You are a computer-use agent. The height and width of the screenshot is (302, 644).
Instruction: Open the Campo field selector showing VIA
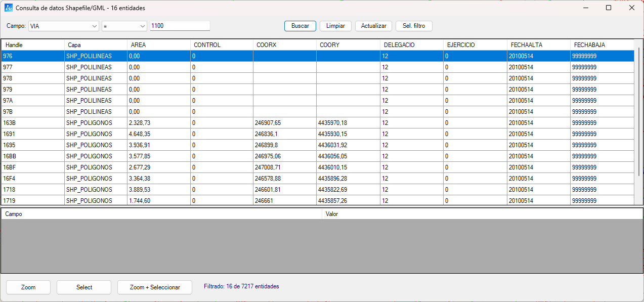58,26
